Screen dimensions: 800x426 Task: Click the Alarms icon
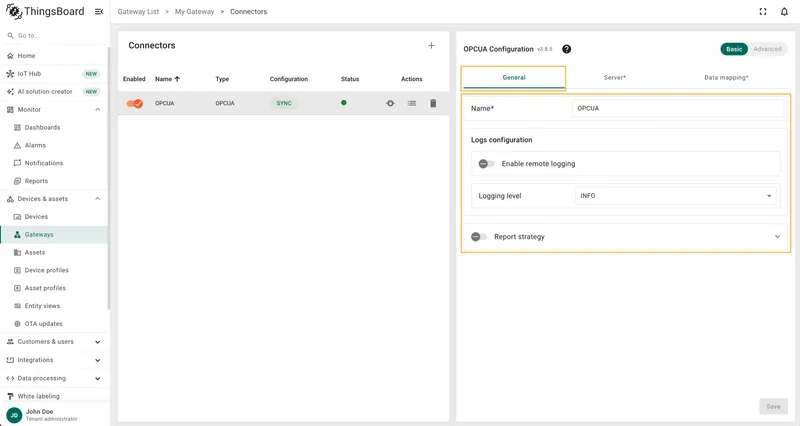coord(17,145)
